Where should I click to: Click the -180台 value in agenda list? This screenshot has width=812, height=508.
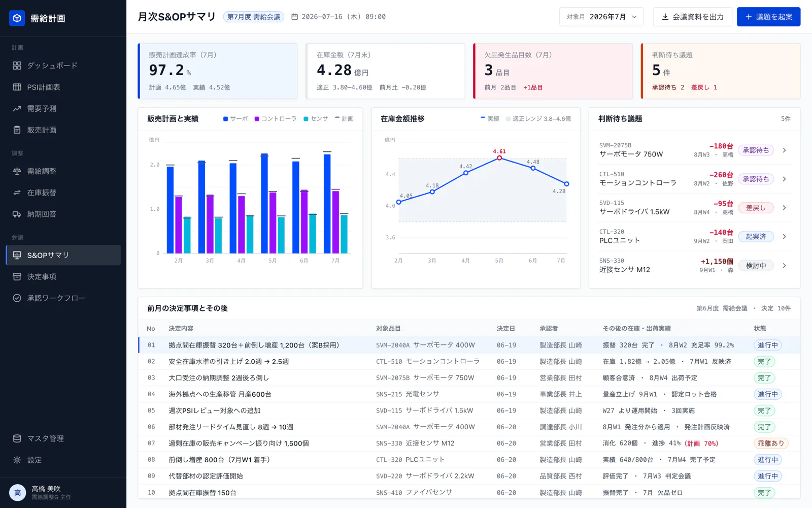721,146
